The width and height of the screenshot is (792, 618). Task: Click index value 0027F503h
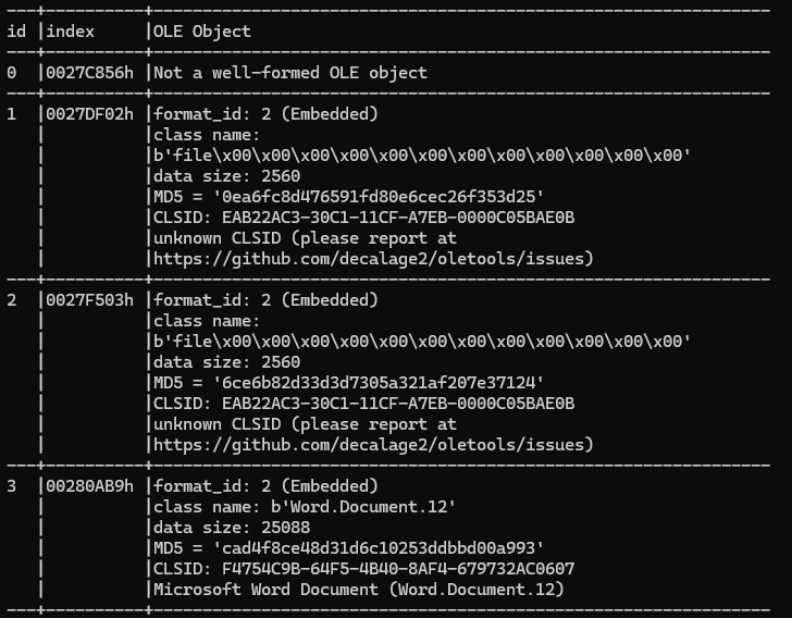(90, 300)
